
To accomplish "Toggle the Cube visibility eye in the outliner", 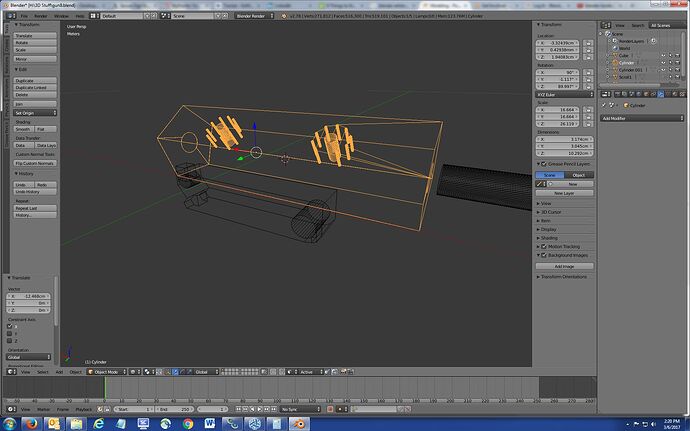I will (663, 55).
